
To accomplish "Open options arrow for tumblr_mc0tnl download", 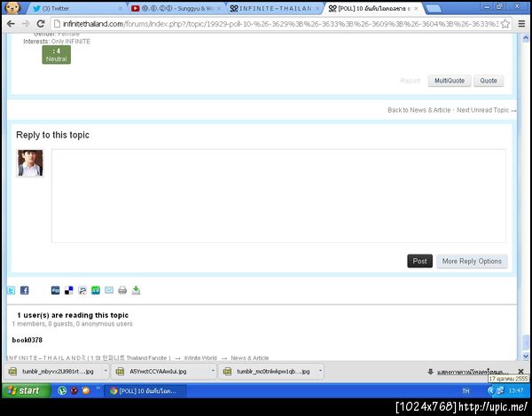I will [x=320, y=372].
